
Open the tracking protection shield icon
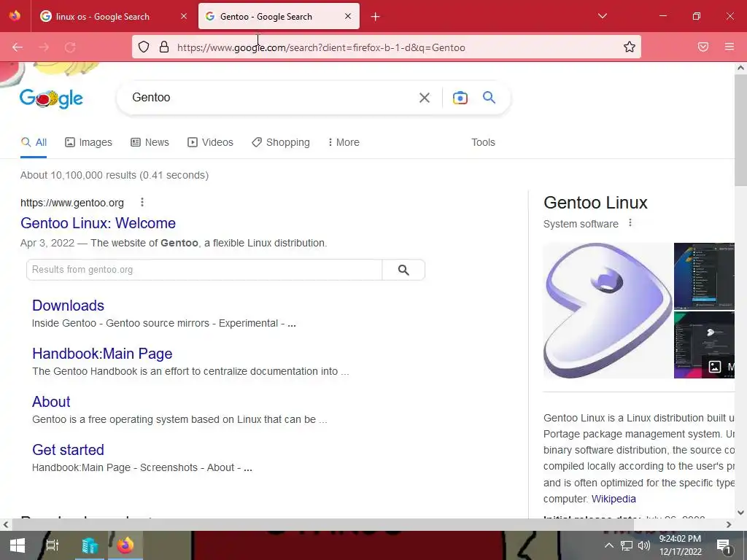(x=144, y=47)
